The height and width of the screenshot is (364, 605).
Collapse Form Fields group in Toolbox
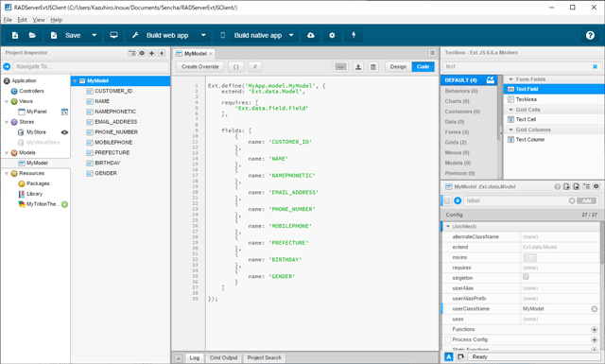(x=510, y=79)
